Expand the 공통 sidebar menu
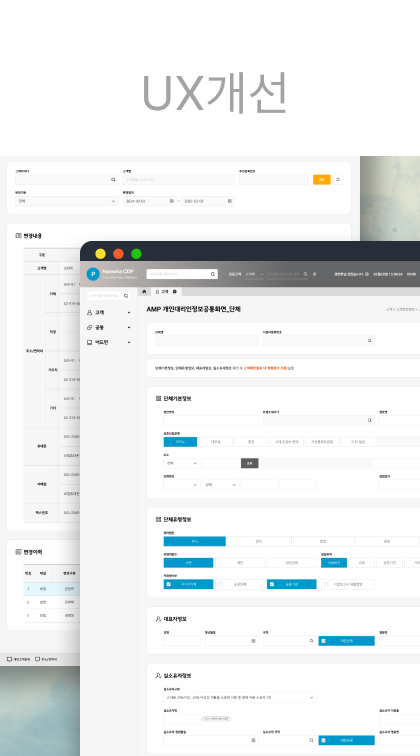Screen dimensions: 420x756 [109, 327]
